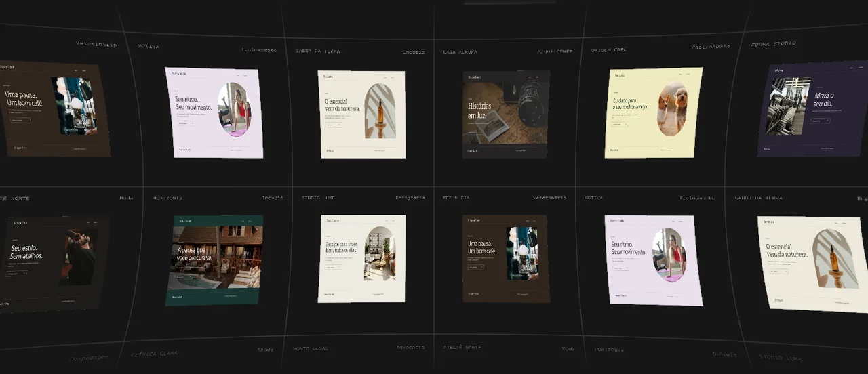Click the Advocacia category label
The width and height of the screenshot is (868, 374).
tap(410, 348)
